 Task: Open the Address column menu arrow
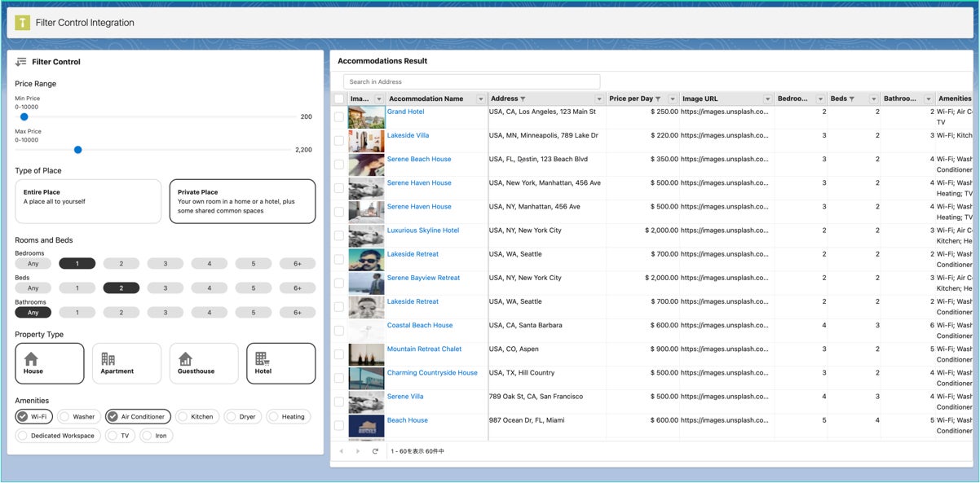[x=599, y=99]
